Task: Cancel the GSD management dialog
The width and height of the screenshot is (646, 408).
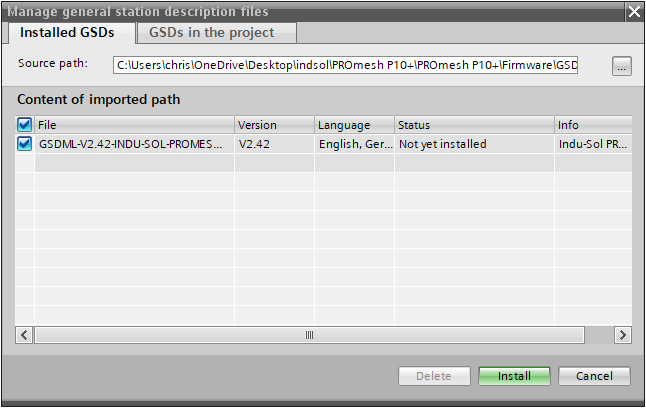Action: click(594, 376)
